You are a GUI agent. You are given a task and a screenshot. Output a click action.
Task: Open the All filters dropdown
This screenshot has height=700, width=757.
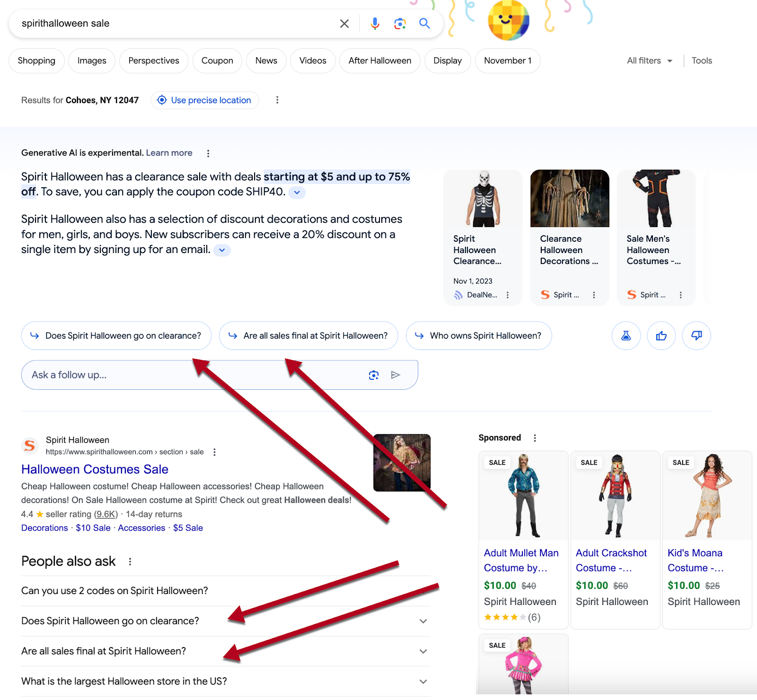[650, 61]
